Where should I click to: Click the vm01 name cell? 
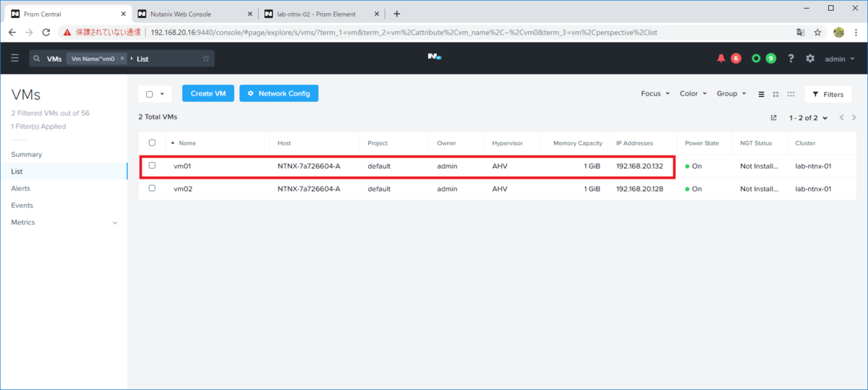[182, 166]
